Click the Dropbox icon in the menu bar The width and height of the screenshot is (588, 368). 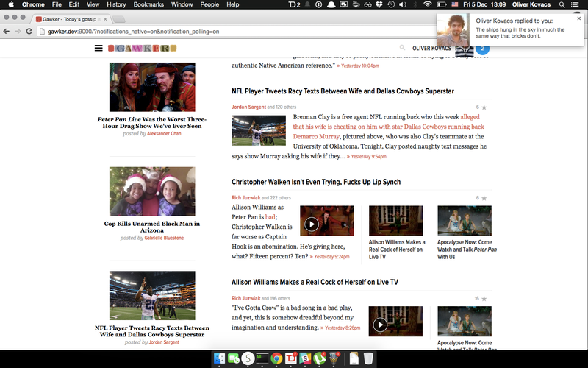379,4
